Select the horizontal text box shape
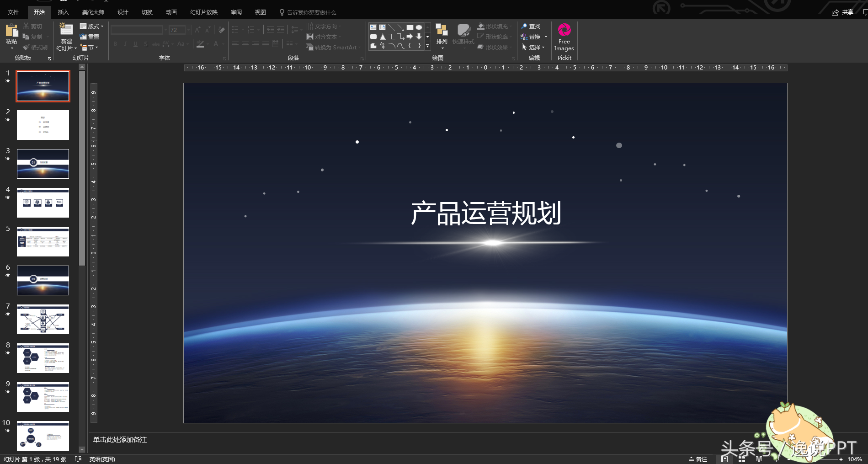The image size is (868, 464). click(x=373, y=27)
